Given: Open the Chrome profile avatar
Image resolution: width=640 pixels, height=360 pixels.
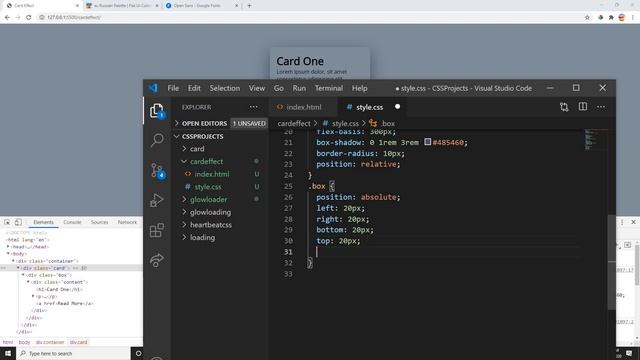Looking at the screenshot, I should coord(622,18).
